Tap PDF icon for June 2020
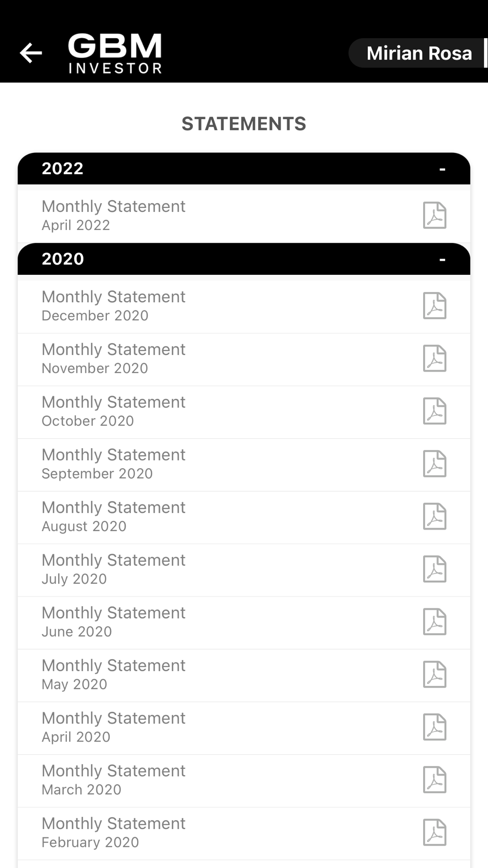 pos(434,622)
